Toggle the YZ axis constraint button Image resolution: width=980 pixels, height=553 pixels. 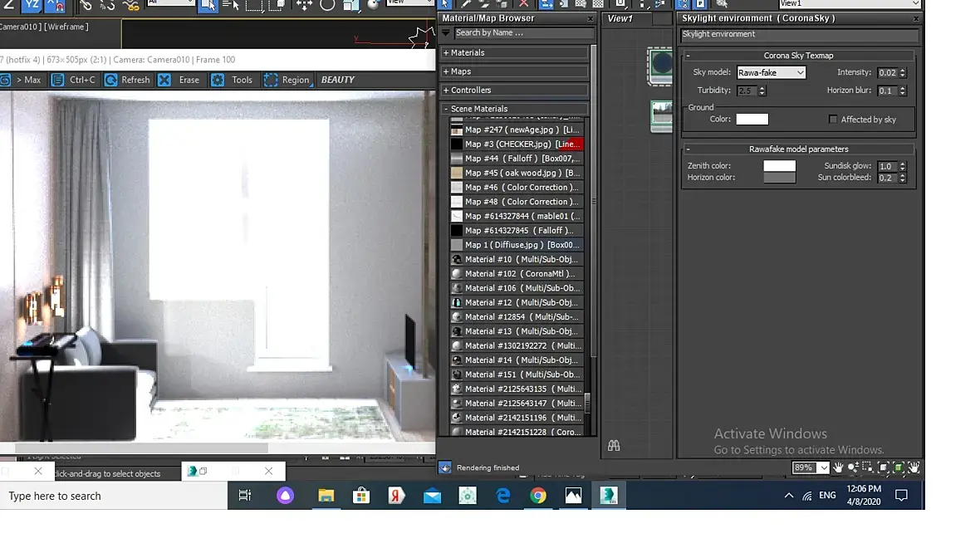click(x=32, y=6)
